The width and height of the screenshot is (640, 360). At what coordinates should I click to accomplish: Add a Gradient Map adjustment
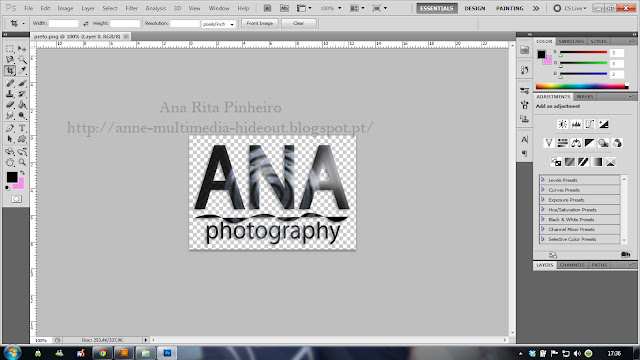point(597,162)
